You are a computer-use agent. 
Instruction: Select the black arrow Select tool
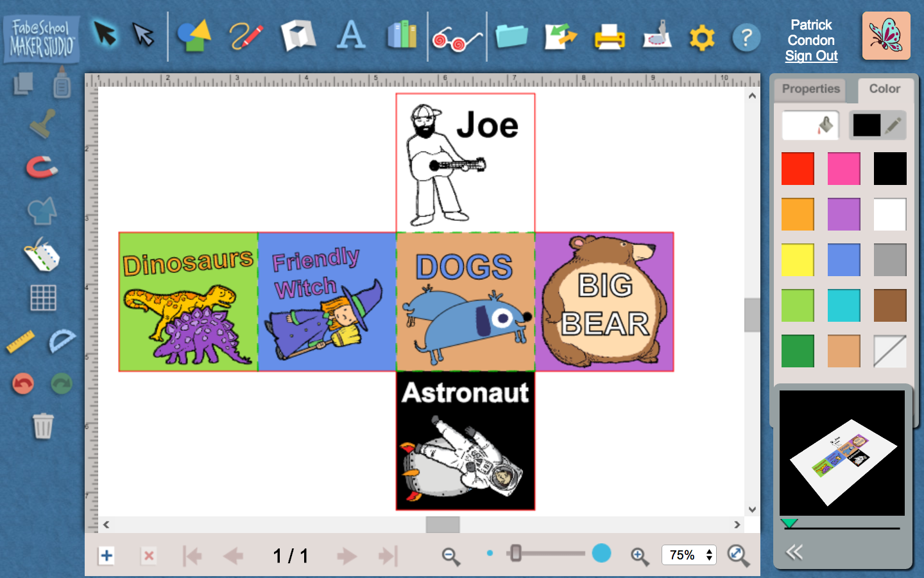click(105, 34)
